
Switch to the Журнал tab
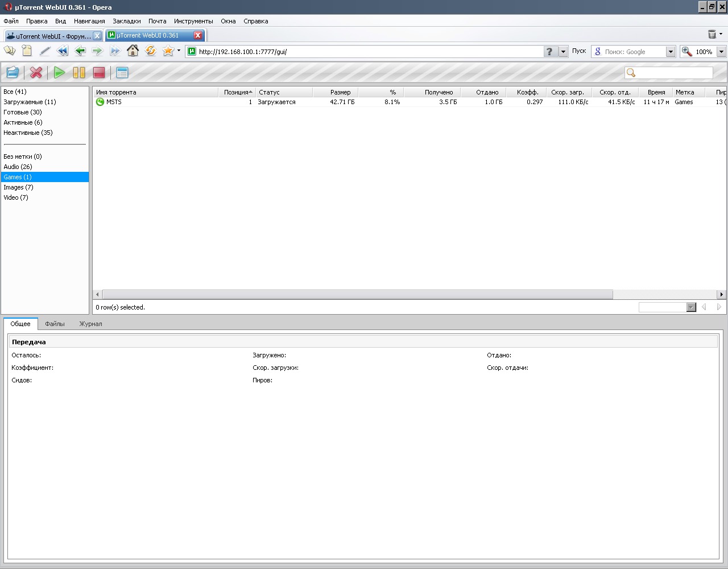click(x=90, y=324)
